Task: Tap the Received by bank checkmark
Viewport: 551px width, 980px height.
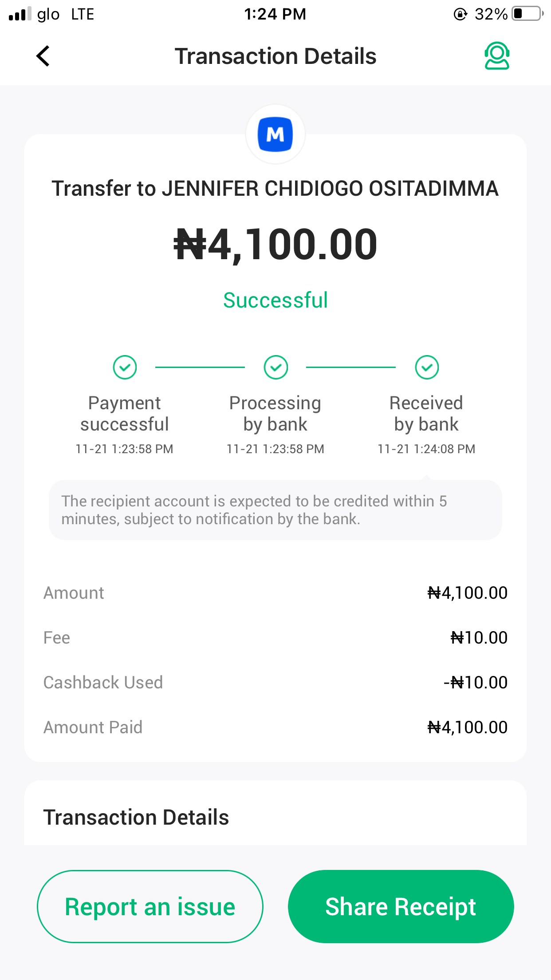Action: tap(427, 367)
